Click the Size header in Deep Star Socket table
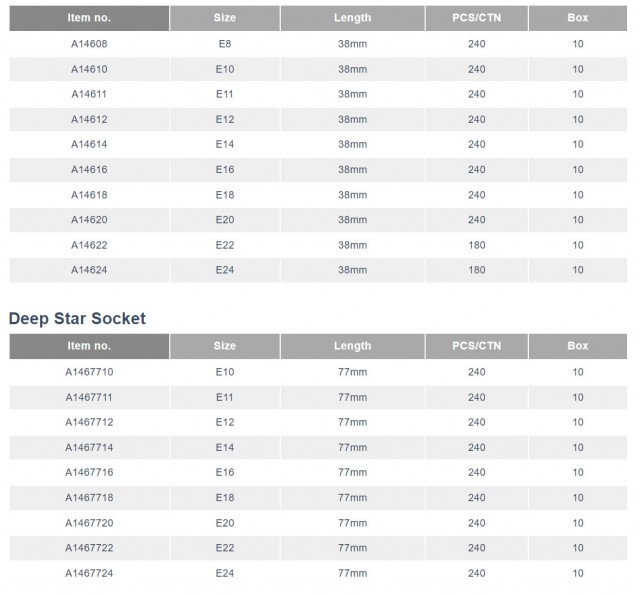The image size is (640, 597). [x=225, y=346]
